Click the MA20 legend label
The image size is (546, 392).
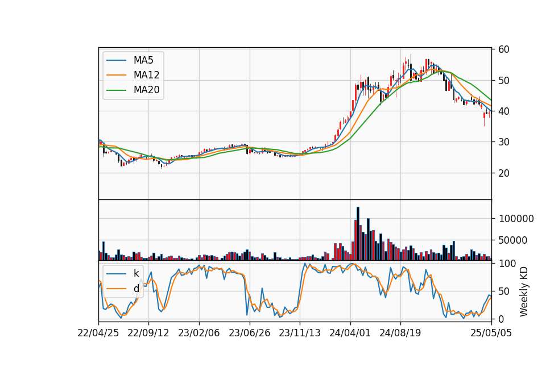pos(146,90)
